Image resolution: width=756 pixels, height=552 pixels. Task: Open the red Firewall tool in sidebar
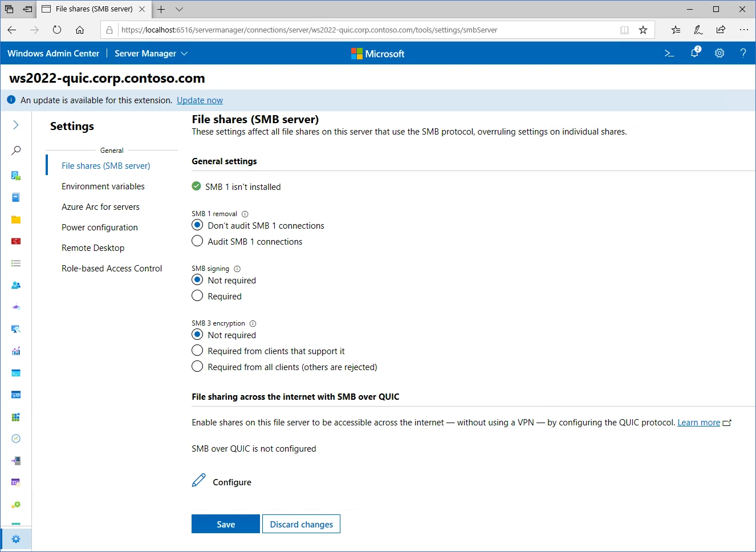(16, 241)
